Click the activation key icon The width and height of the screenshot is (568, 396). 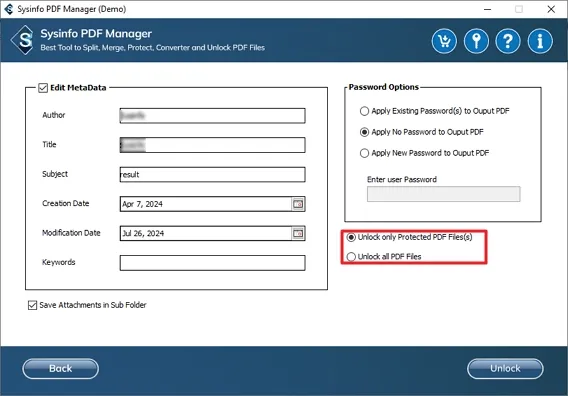coord(476,41)
